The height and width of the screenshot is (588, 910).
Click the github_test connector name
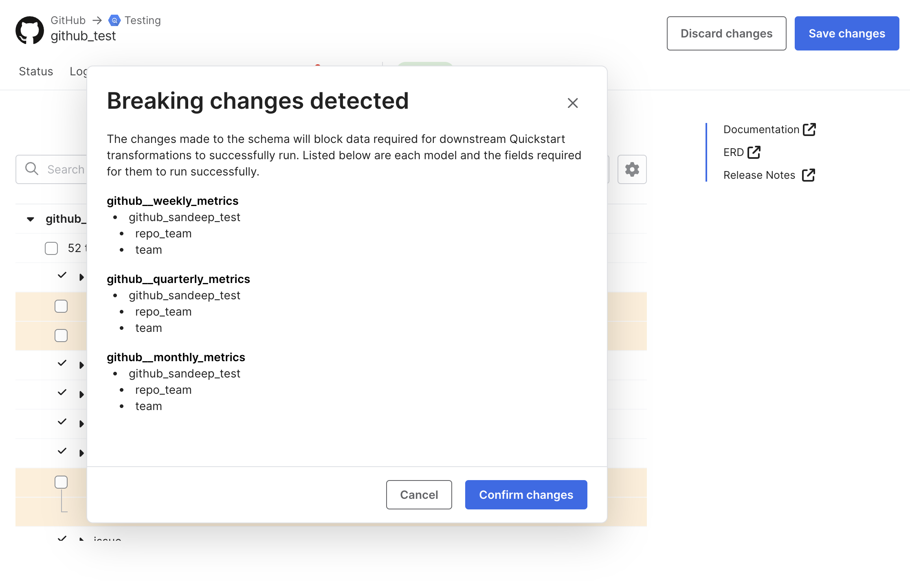83,36
